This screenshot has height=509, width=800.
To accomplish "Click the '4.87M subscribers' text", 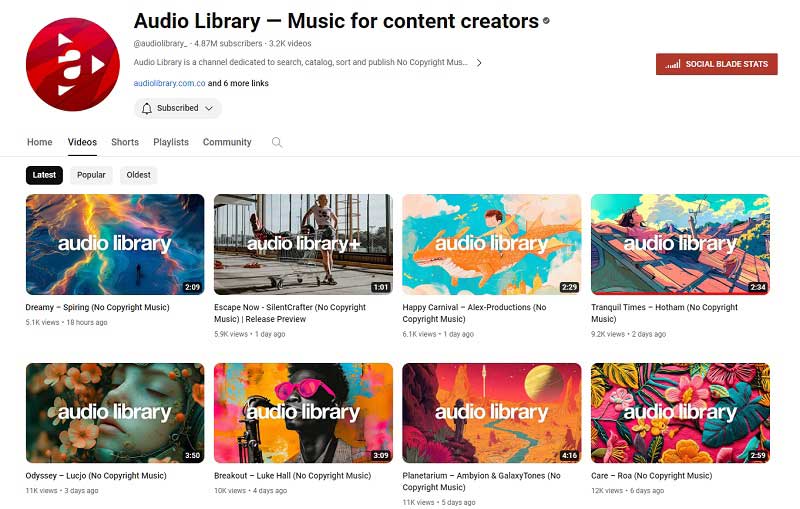I will coord(228,44).
